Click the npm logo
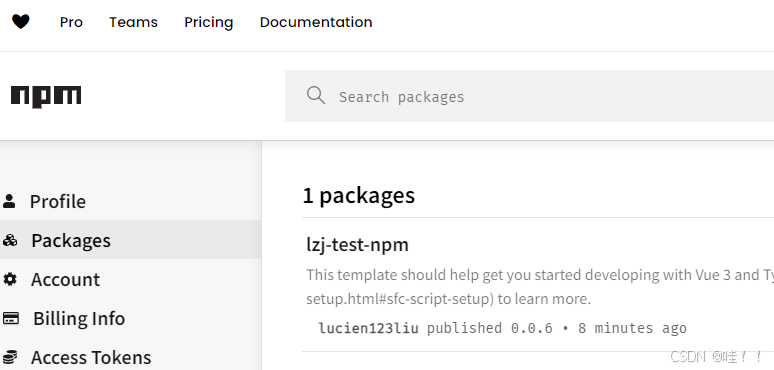The width and height of the screenshot is (774, 370). pos(46,96)
